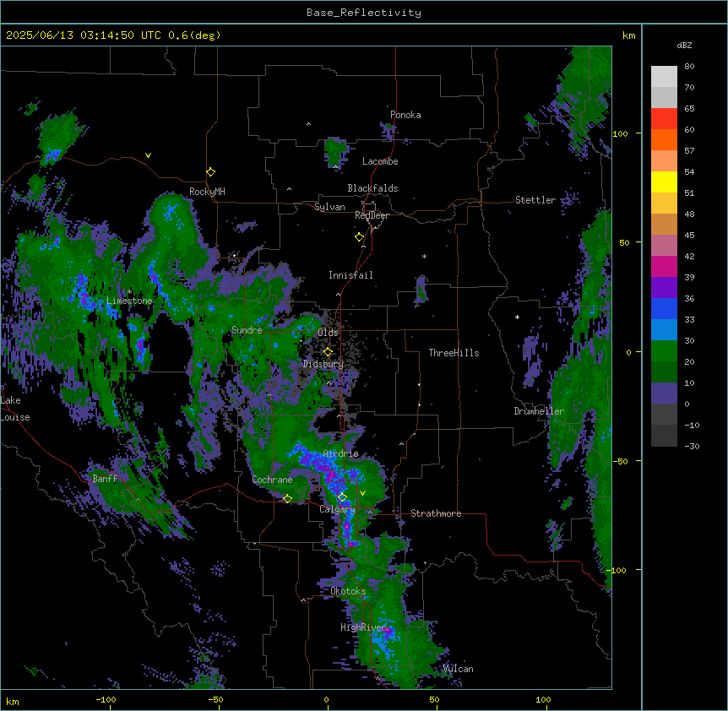Click the Lacombe city label
The width and height of the screenshot is (728, 711).
(x=380, y=161)
